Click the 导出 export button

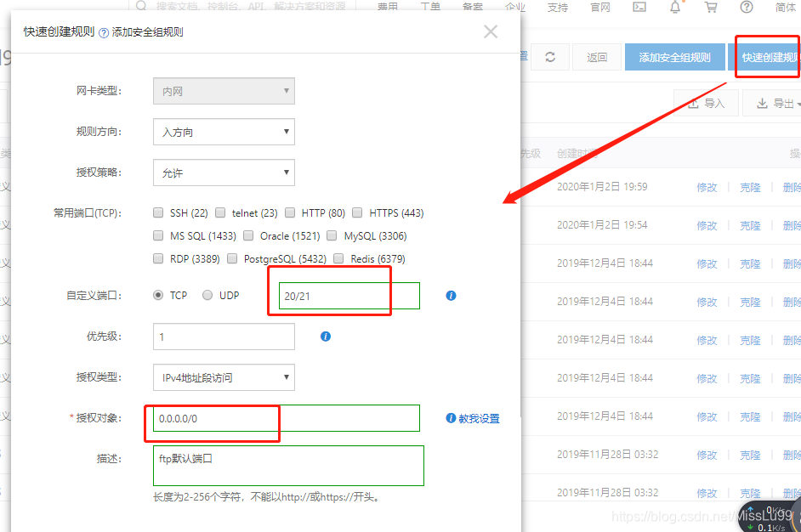tap(771, 103)
